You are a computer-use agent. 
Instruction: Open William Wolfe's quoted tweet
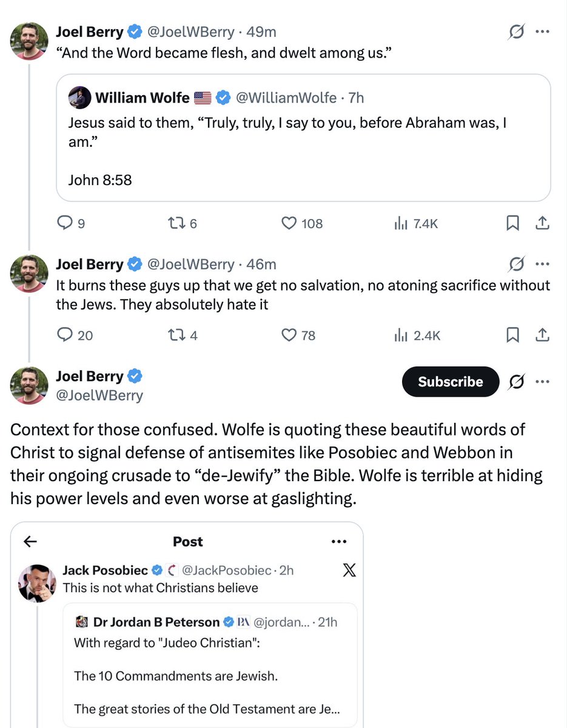tap(303, 138)
